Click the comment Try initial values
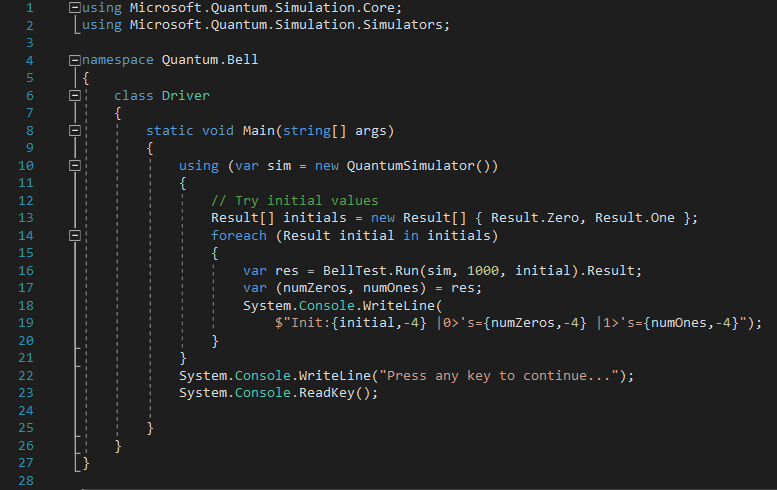The height and width of the screenshot is (490, 777). click(x=295, y=201)
